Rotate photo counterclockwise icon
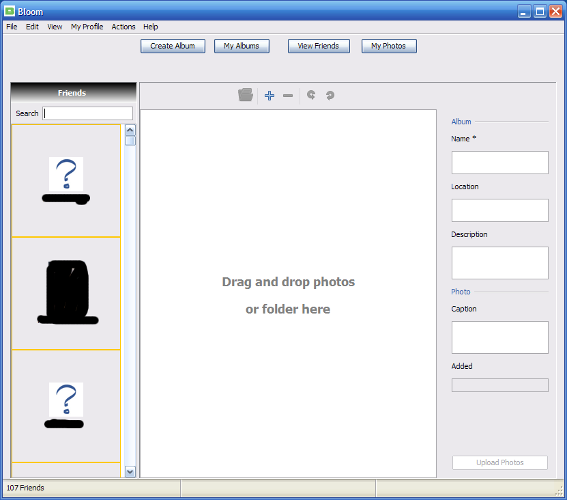 coord(311,95)
